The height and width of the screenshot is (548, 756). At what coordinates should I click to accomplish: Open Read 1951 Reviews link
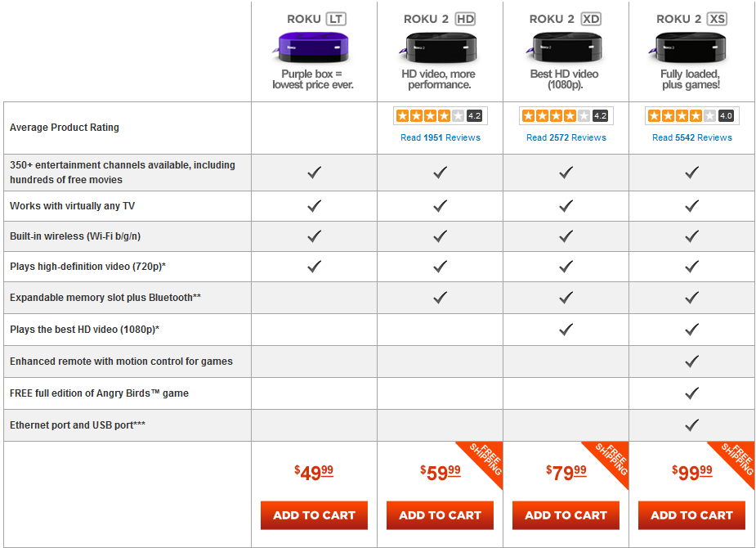point(441,137)
